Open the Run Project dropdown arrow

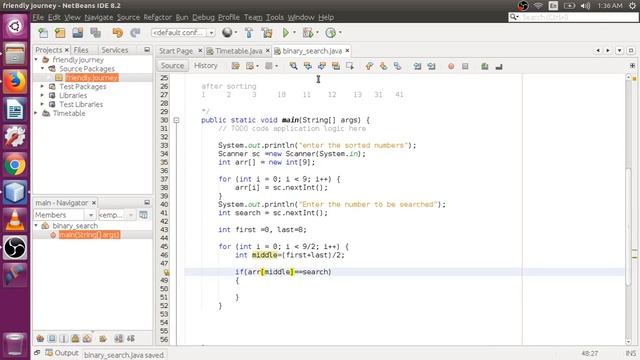(x=294, y=33)
